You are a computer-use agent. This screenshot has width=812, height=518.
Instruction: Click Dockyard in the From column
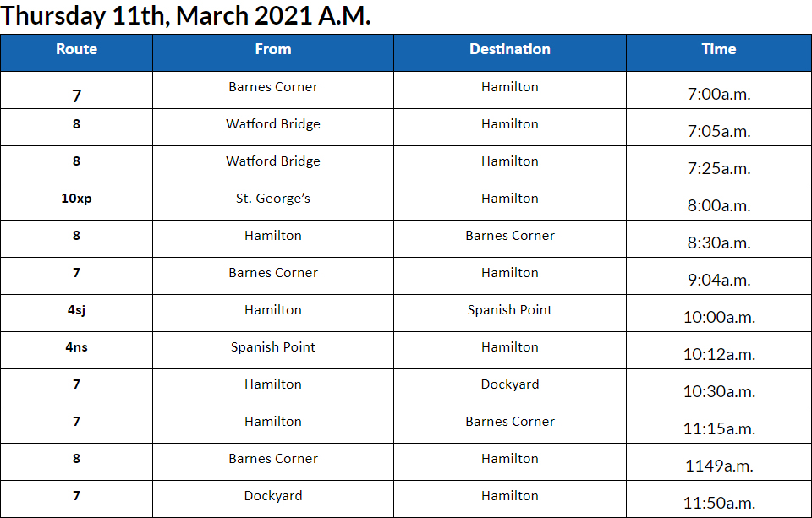click(272, 496)
